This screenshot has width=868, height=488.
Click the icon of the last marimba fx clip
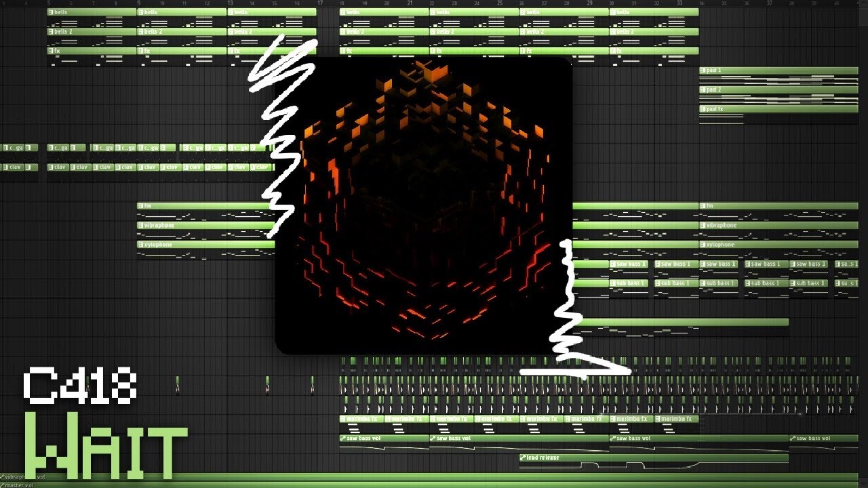point(658,419)
